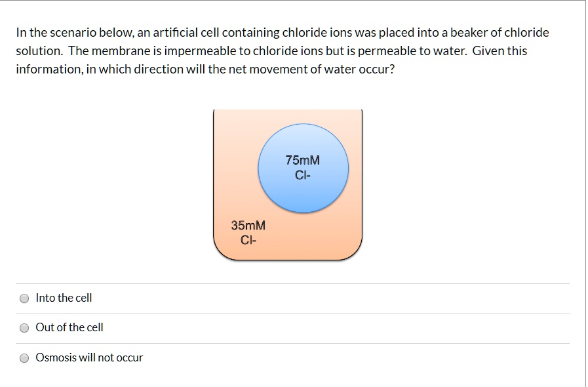Click the blue artificial cell in the diagram
Viewport: 588px width, 387px height.
[x=303, y=167]
